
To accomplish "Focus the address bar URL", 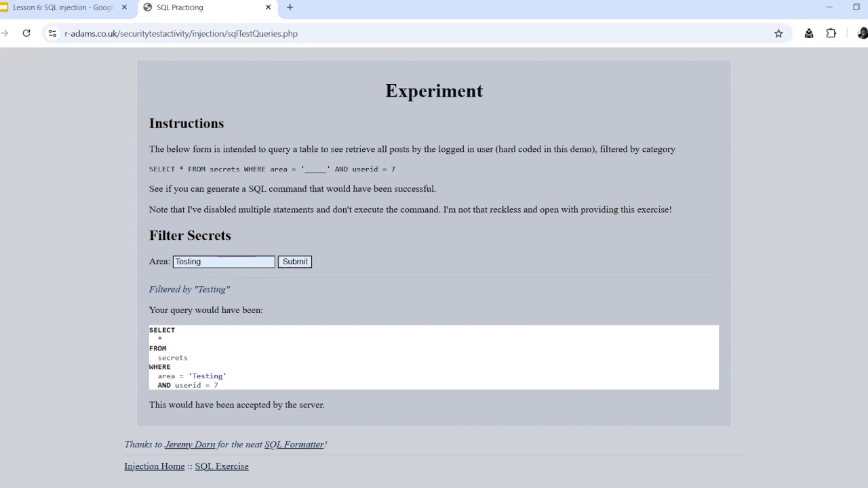I will (181, 33).
